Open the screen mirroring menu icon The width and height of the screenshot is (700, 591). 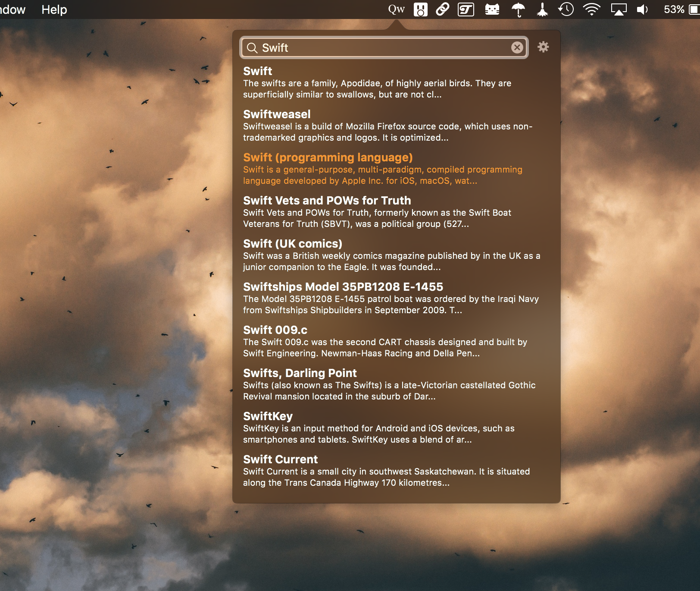(618, 9)
